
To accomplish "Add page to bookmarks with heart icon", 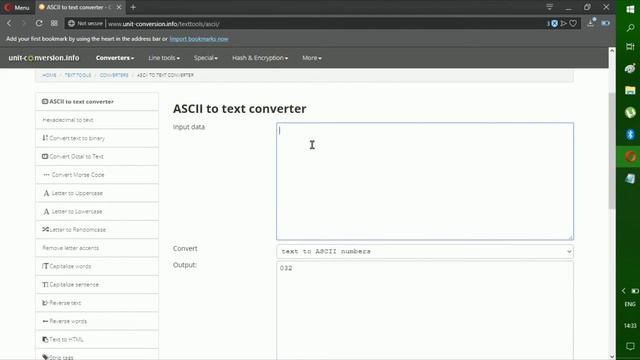I will point(573,24).
